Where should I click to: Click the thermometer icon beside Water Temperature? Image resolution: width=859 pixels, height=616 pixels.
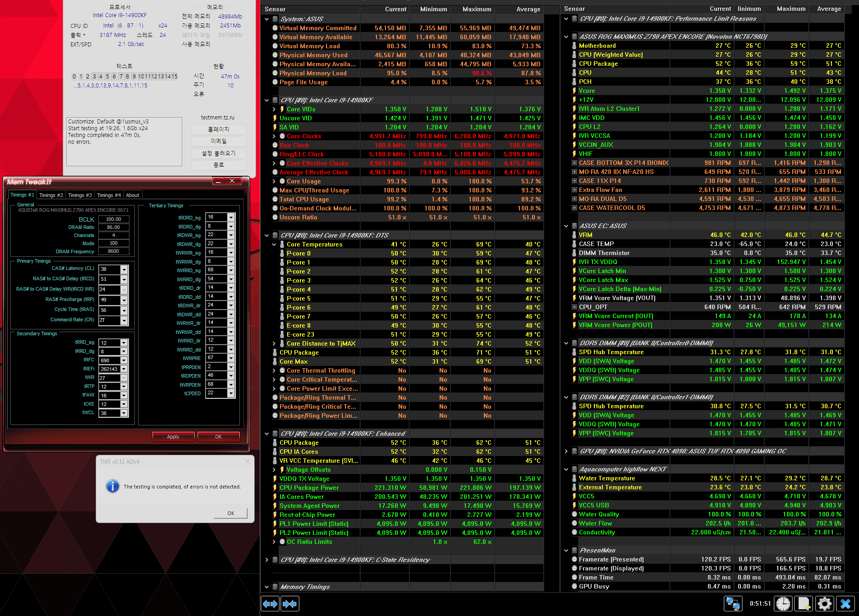point(574,478)
